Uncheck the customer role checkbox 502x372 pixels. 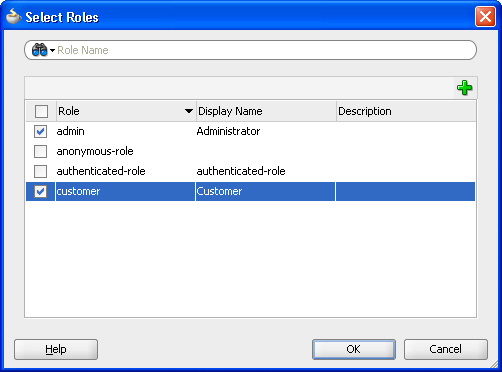(x=40, y=191)
